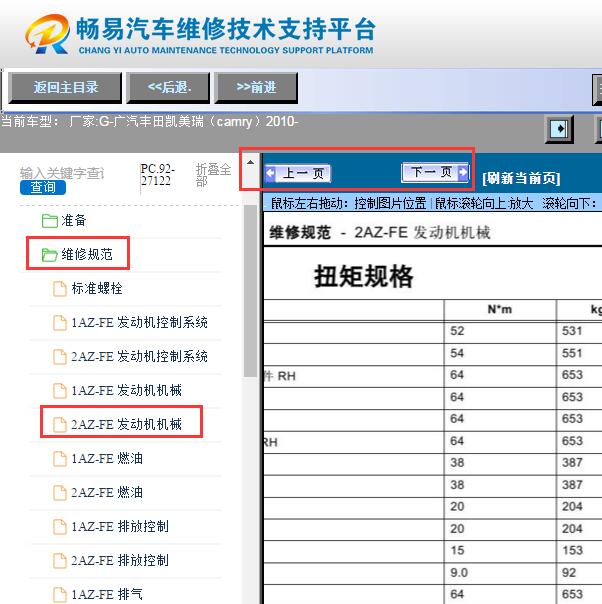
Task: Click the document icon next to 标准螺栓
Action: coord(60,289)
